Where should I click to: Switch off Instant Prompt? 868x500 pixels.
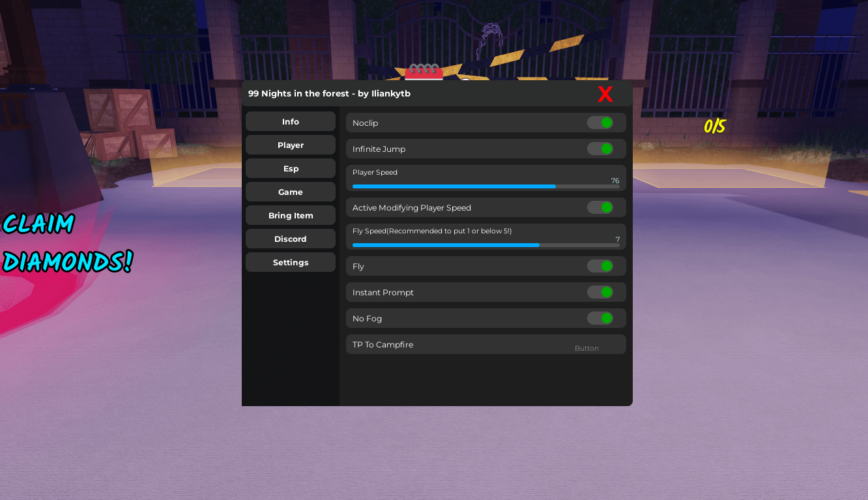(600, 292)
